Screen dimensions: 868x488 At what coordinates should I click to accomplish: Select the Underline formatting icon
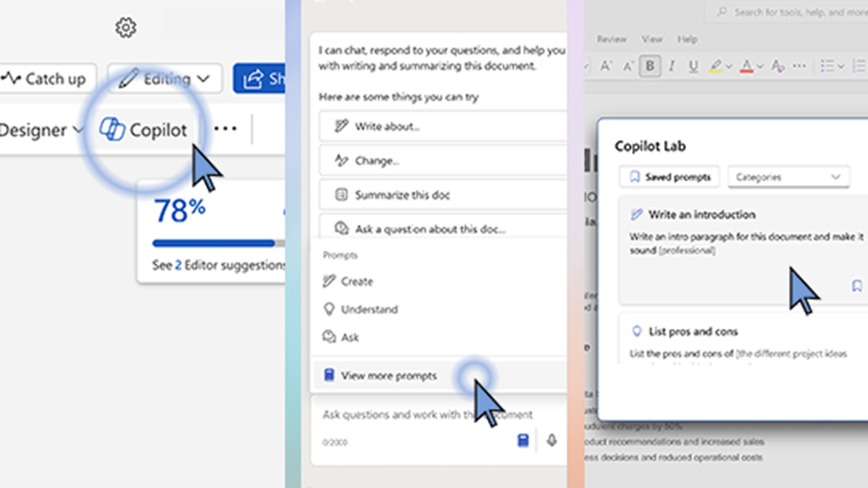click(x=692, y=66)
